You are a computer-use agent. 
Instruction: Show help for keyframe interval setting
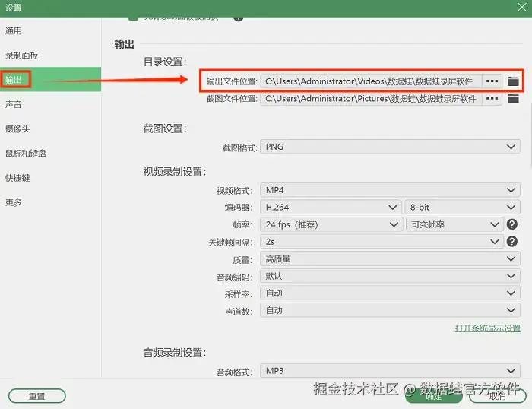(511, 241)
